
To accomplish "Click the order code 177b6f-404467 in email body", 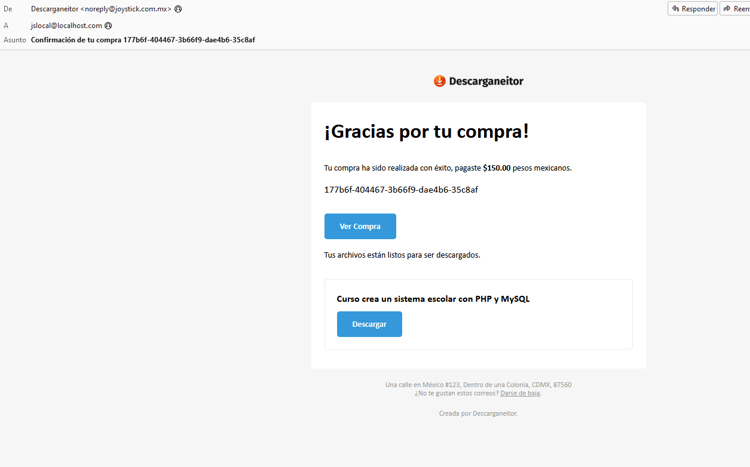I will pos(401,190).
